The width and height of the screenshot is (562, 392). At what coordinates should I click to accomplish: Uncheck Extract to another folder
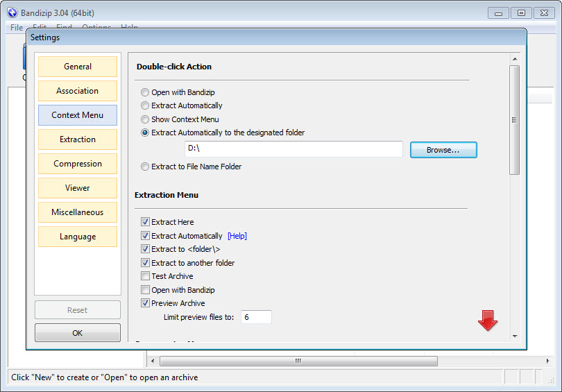pyautogui.click(x=145, y=263)
